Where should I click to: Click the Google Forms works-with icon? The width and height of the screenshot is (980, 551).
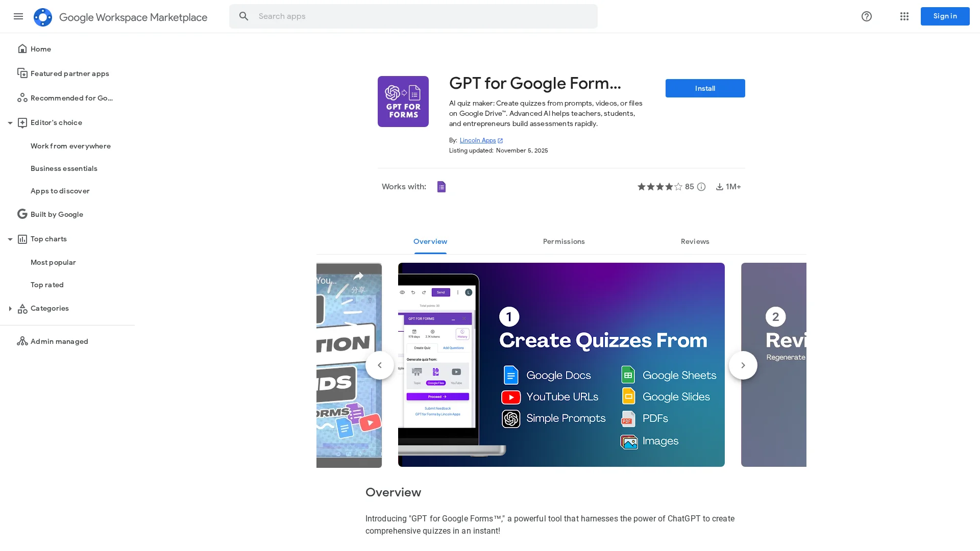point(442,187)
